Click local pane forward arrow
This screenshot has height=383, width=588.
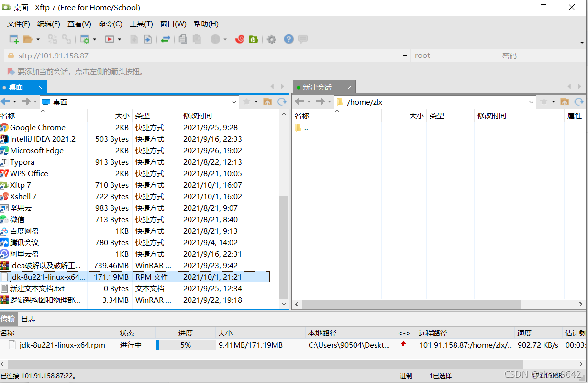[x=26, y=101]
